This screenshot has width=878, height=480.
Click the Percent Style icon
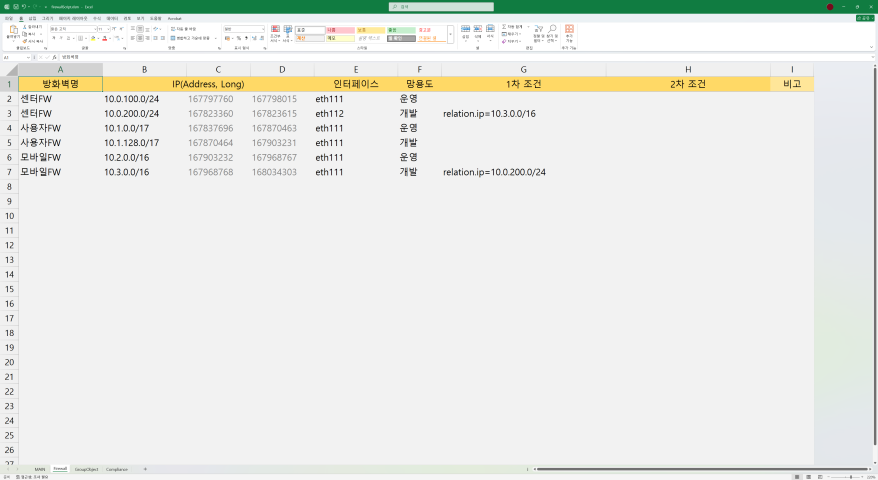pos(239,38)
